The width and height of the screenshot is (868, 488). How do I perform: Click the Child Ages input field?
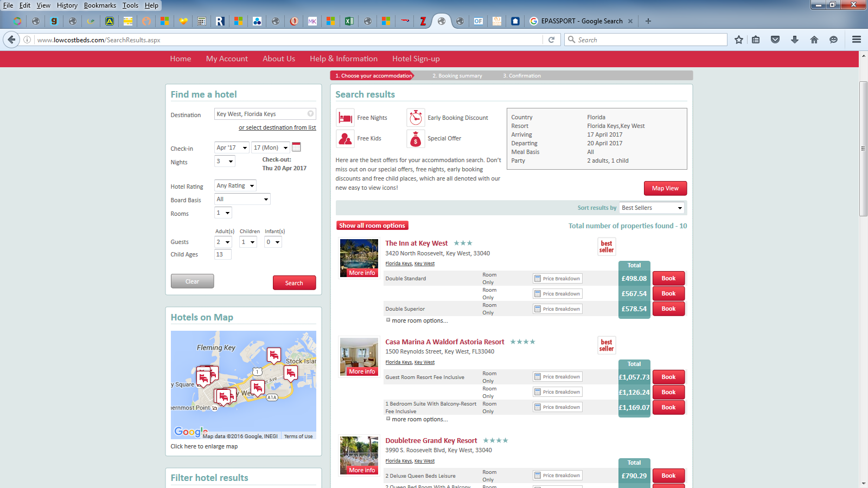[223, 254]
